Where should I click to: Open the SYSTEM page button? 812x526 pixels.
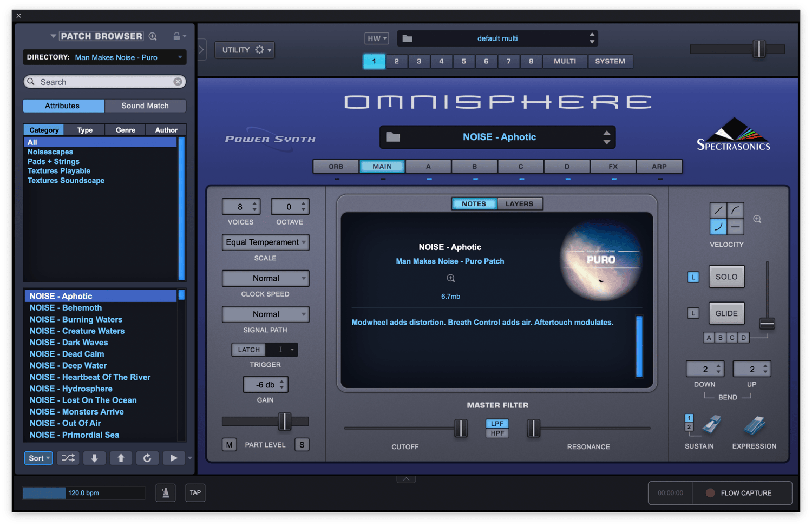tap(610, 61)
